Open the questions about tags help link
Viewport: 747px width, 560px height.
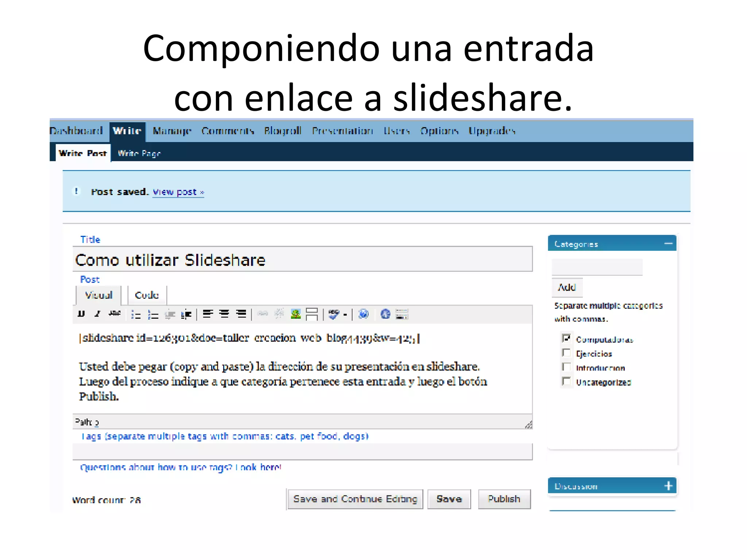click(x=181, y=467)
